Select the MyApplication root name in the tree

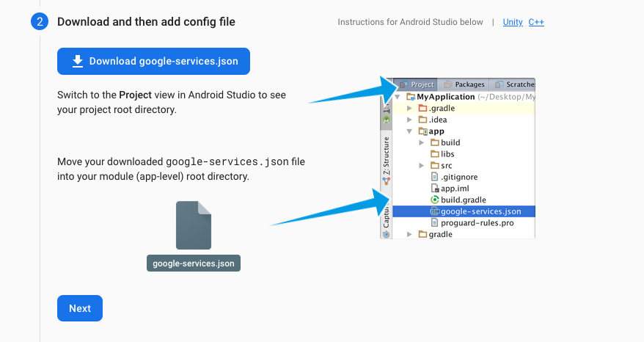point(446,97)
